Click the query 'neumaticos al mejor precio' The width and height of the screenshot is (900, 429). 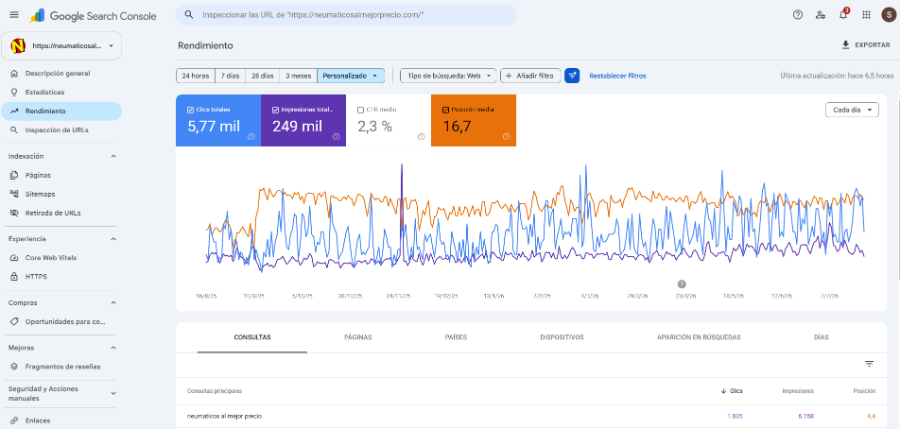[225, 416]
